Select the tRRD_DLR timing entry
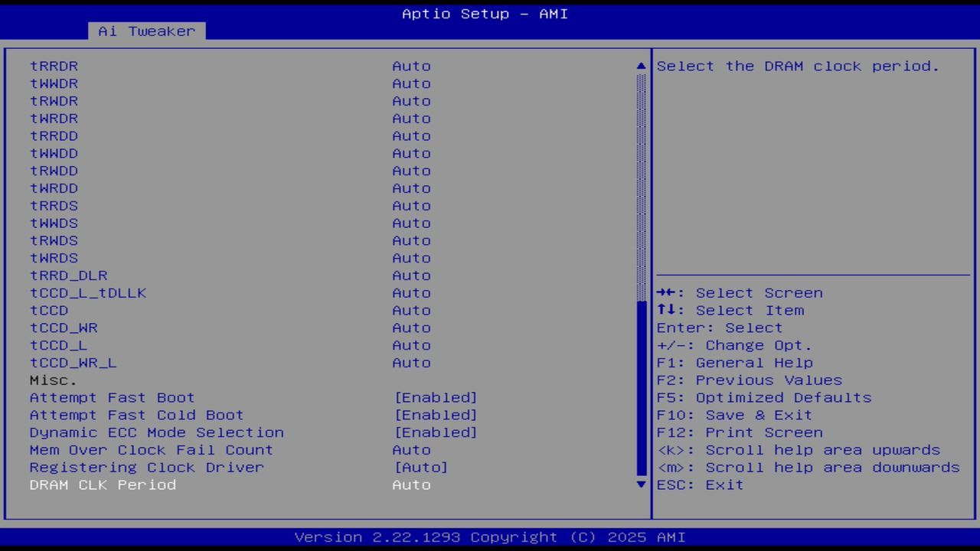Image resolution: width=980 pixels, height=551 pixels. (x=67, y=275)
